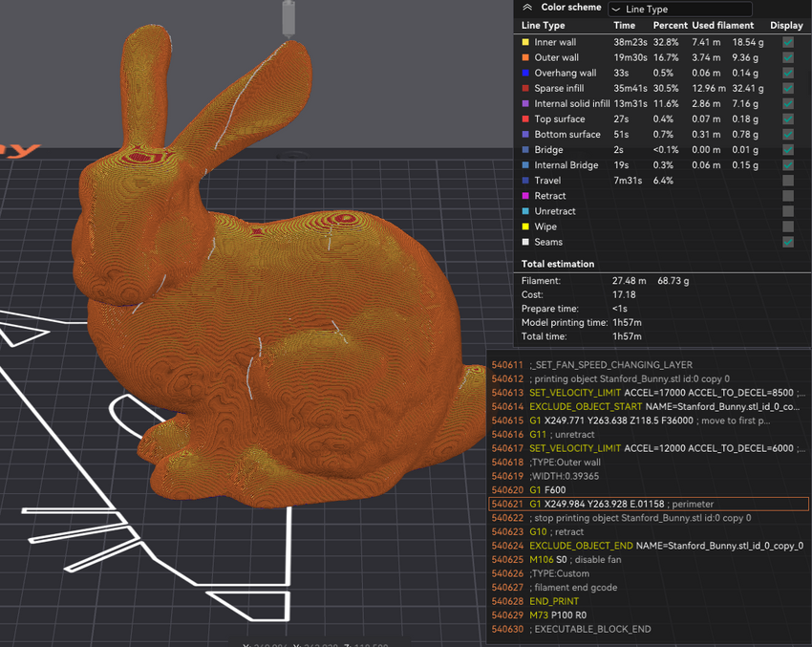Screen dimensions: 812x647
Task: Click the Internal solid infill label
Action: point(571,104)
